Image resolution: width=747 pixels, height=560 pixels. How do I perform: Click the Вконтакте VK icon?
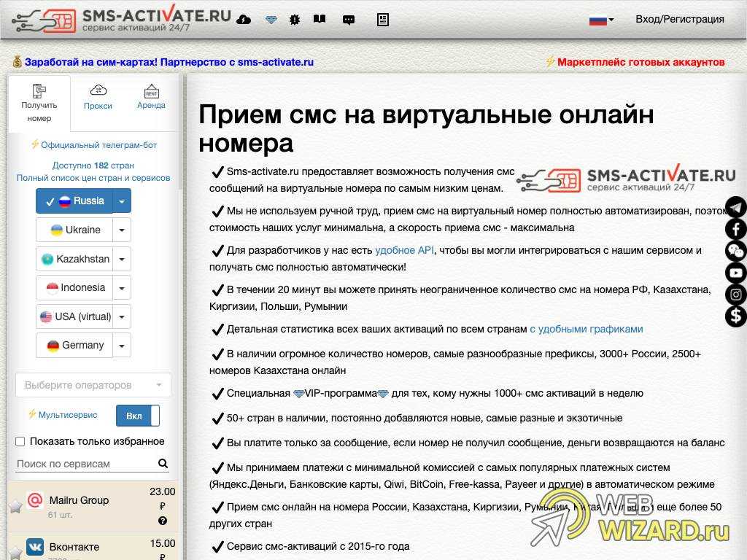(x=35, y=547)
